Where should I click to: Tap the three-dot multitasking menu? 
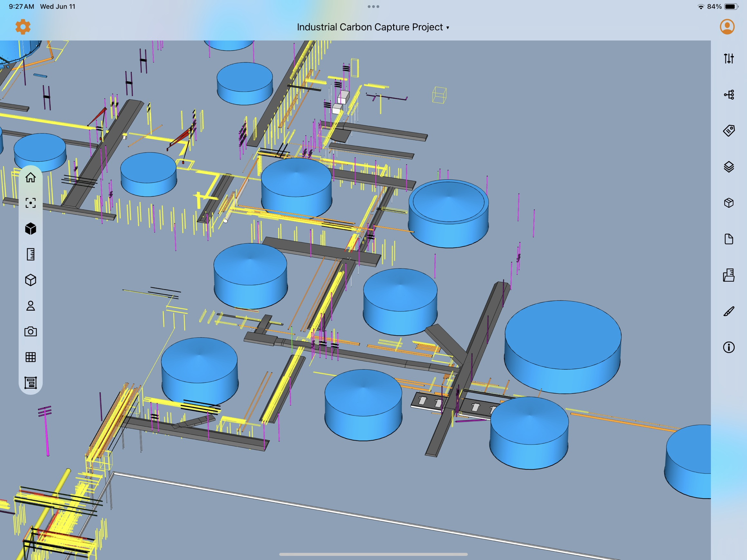click(373, 6)
